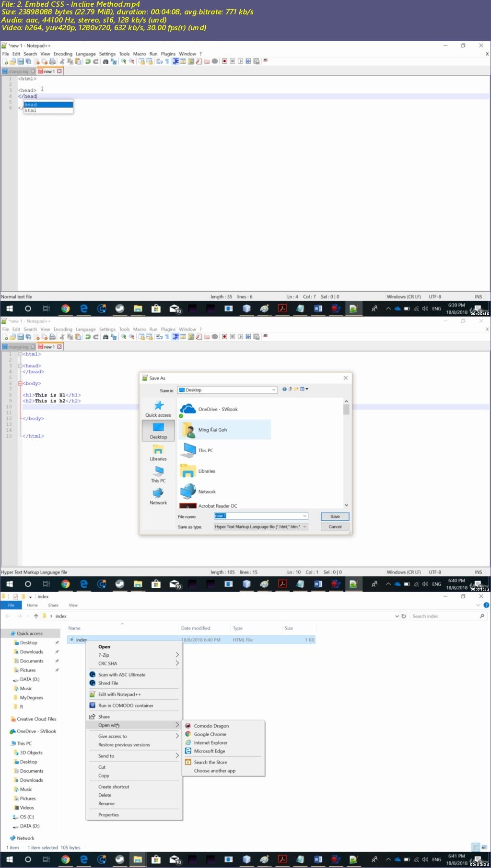Screen dimensions: 491x868
Task: Click Find binoculars icon in topmost Notepad++ toolbar
Action: (x=105, y=61)
